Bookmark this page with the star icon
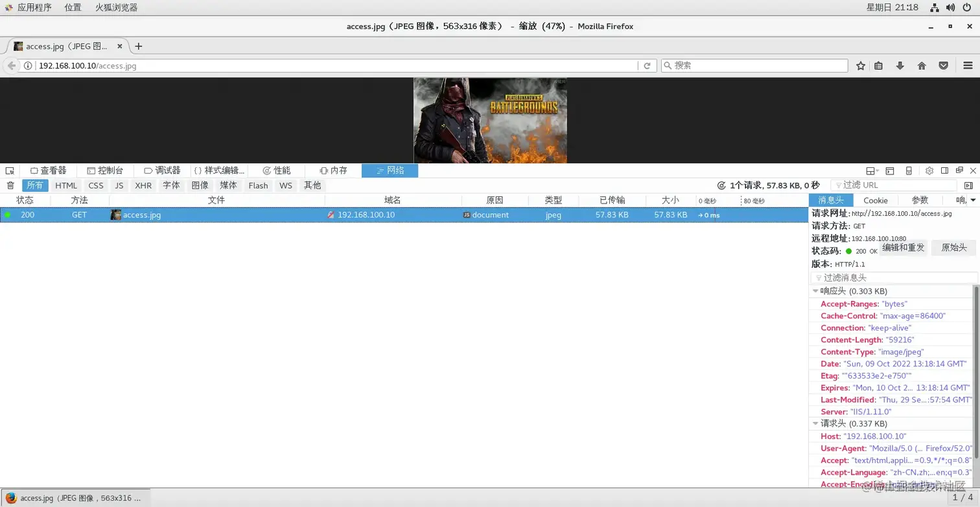This screenshot has height=507, width=980. [x=861, y=65]
